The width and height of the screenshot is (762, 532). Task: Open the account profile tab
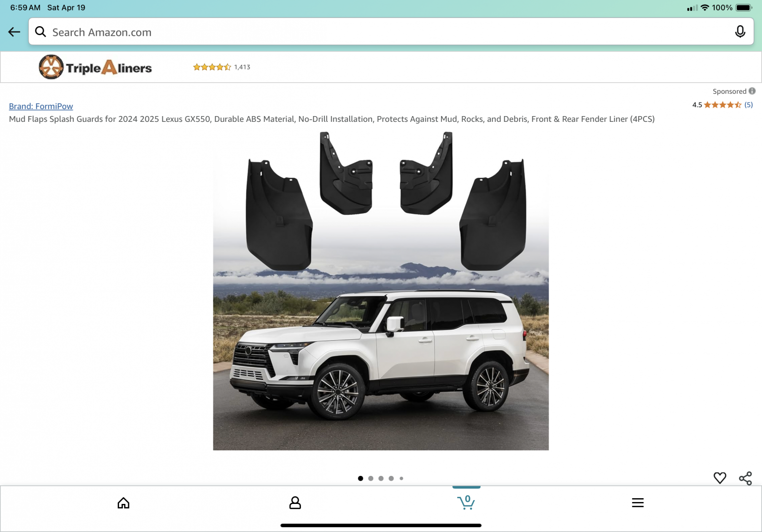click(295, 503)
